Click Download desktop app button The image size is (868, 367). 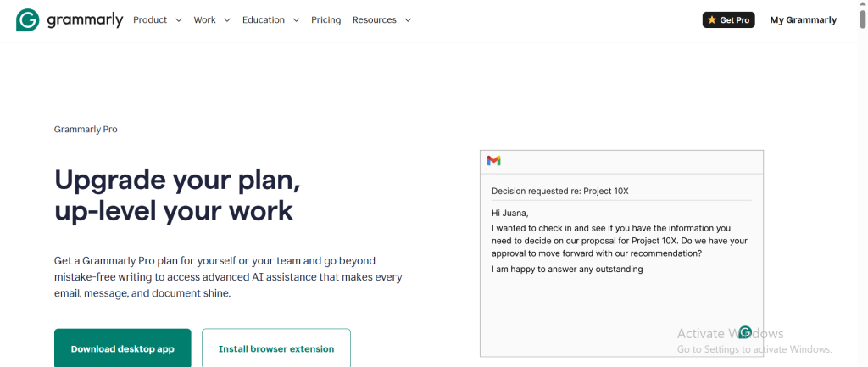pos(122,348)
